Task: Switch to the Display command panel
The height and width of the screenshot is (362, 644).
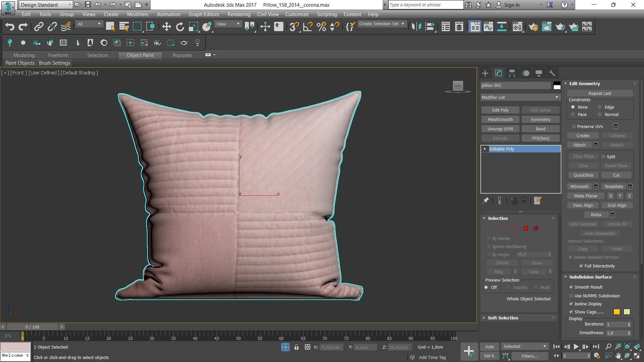Action: pos(539,73)
